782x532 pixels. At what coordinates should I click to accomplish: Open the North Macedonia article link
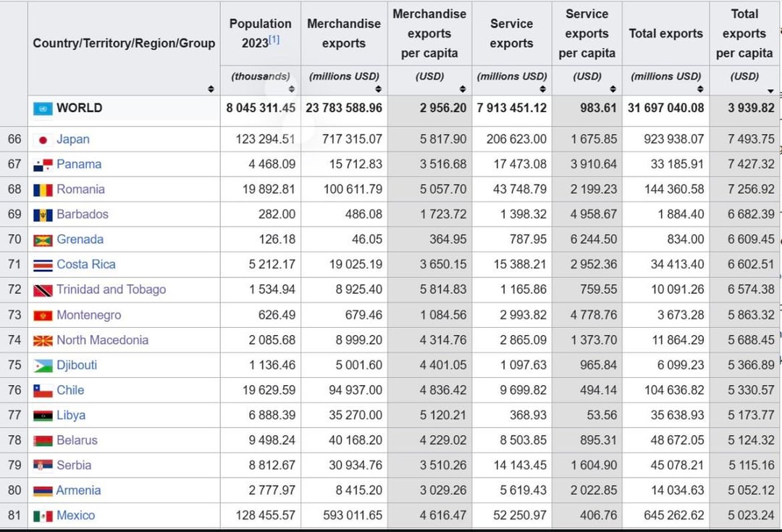[x=102, y=340]
